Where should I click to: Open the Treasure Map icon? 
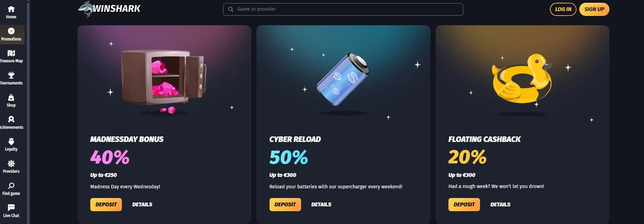pyautogui.click(x=11, y=53)
